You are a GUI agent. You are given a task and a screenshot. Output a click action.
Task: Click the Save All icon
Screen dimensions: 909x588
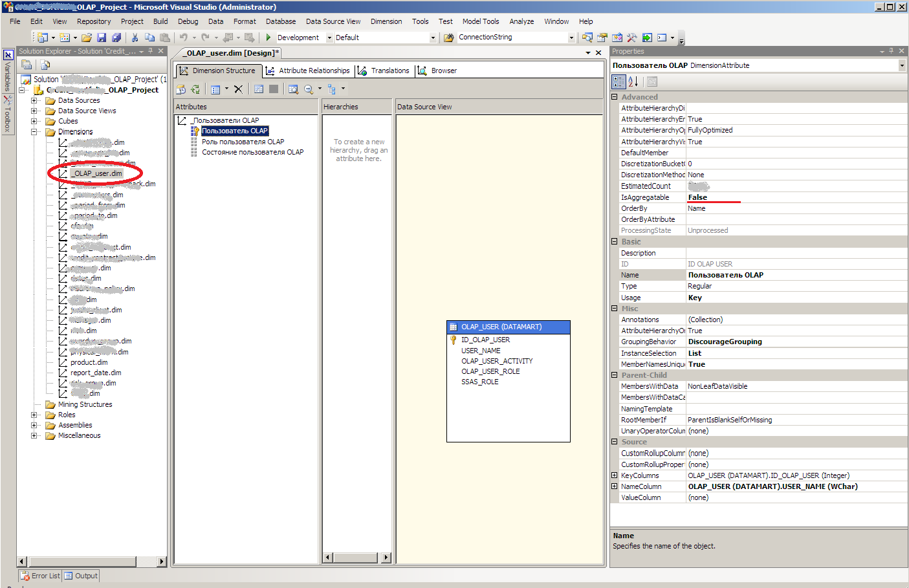coord(116,38)
